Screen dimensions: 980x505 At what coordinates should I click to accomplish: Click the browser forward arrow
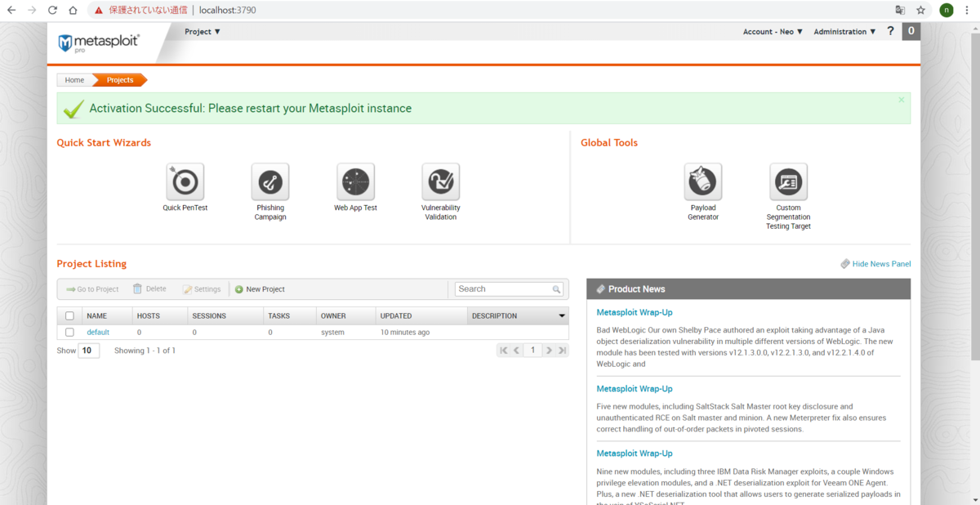32,11
